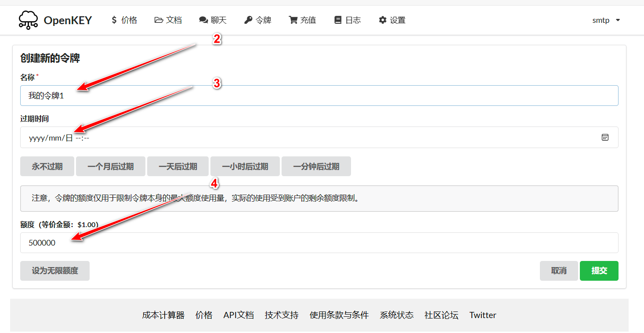The width and height of the screenshot is (644, 333).
Task: Select 永不过期 expiration option
Action: (x=47, y=166)
